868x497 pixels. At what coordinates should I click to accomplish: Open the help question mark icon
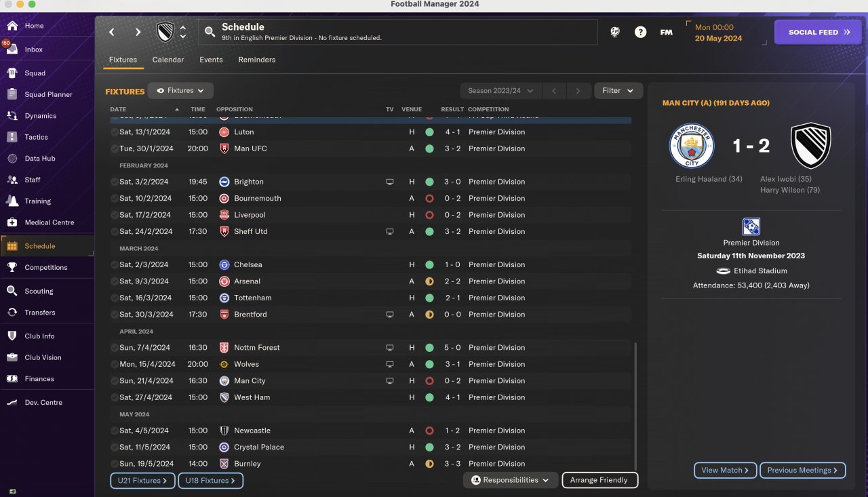pos(640,32)
